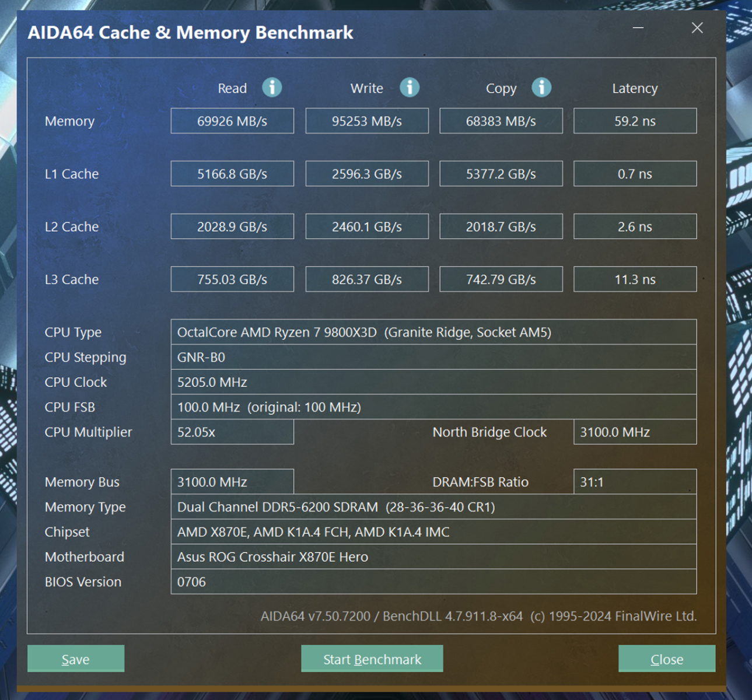Select the L3 Cache latency 11.3 ns

point(635,279)
